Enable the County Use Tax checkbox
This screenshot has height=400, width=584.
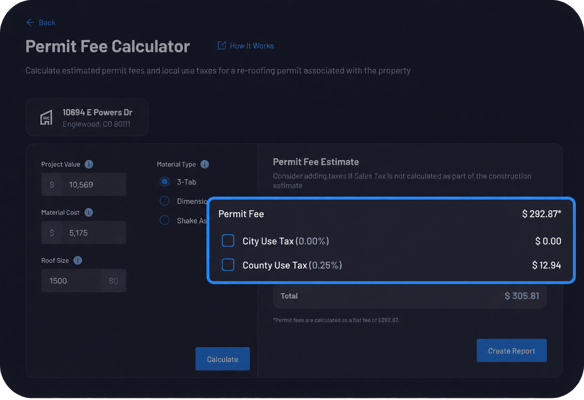pyautogui.click(x=228, y=265)
